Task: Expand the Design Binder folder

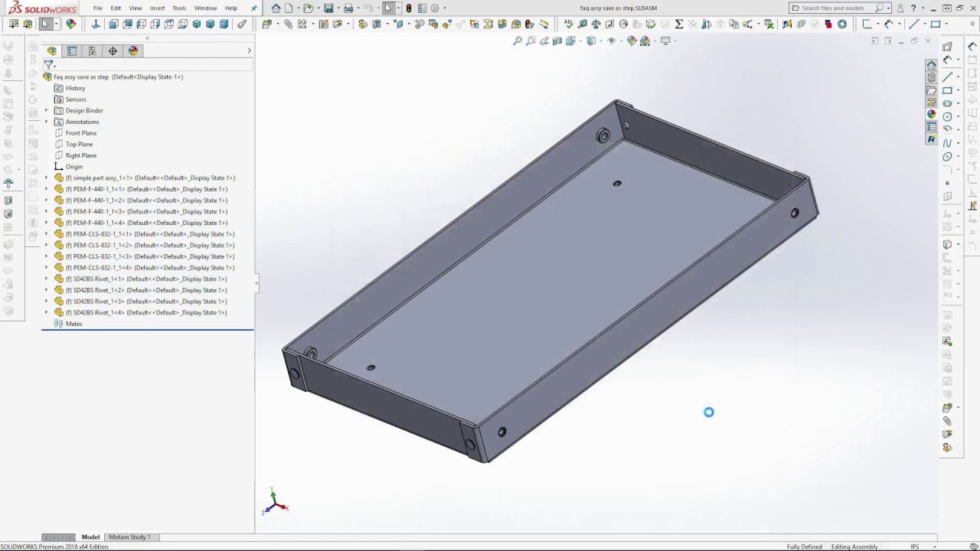Action: click(x=46, y=110)
